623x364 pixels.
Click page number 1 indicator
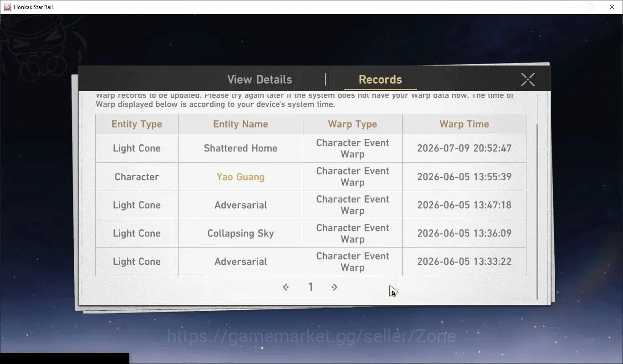click(x=311, y=287)
